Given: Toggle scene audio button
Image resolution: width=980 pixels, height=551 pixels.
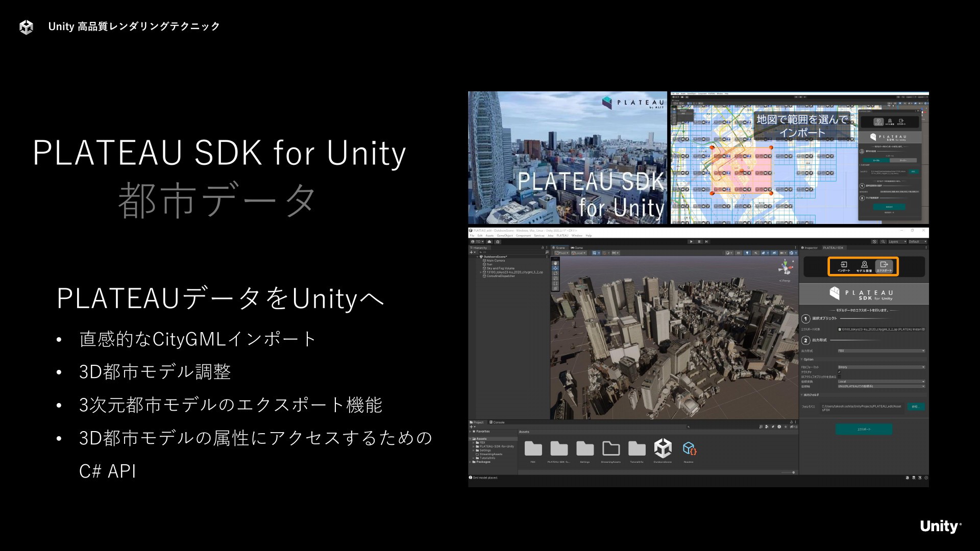Looking at the screenshot, I should (756, 253).
